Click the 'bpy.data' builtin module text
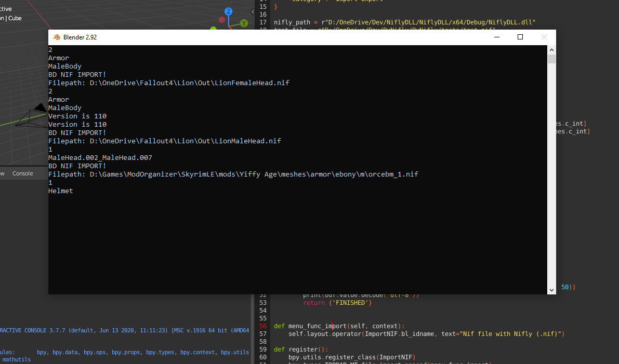This screenshot has height=364, width=619. 65,352
